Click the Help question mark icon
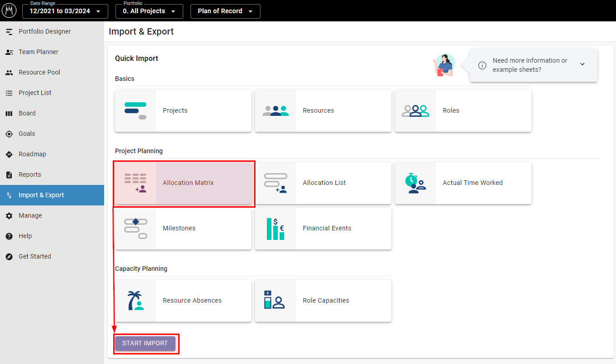 (x=9, y=236)
